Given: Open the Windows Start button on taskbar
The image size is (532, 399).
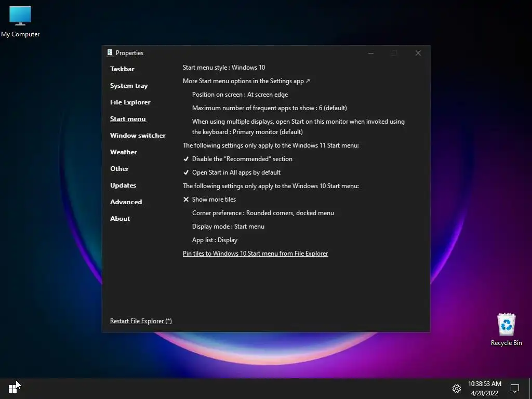Looking at the screenshot, I should pos(12,389).
